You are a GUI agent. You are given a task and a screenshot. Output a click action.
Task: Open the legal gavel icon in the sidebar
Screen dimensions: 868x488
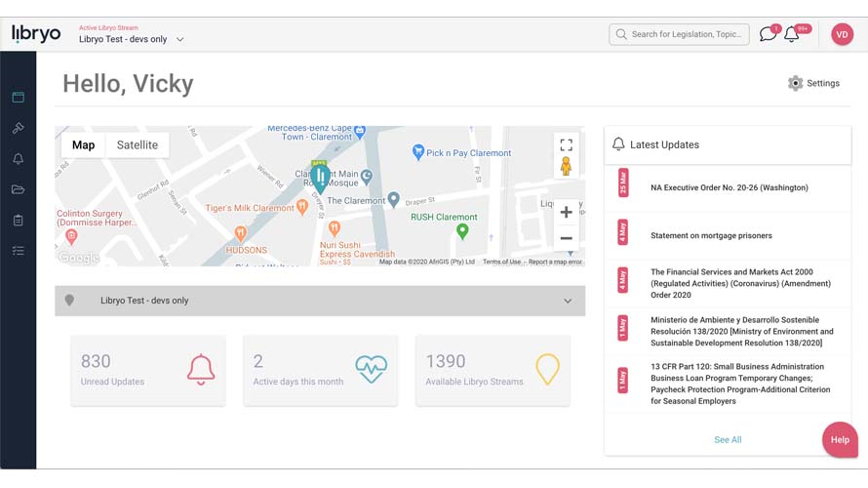tap(18, 128)
